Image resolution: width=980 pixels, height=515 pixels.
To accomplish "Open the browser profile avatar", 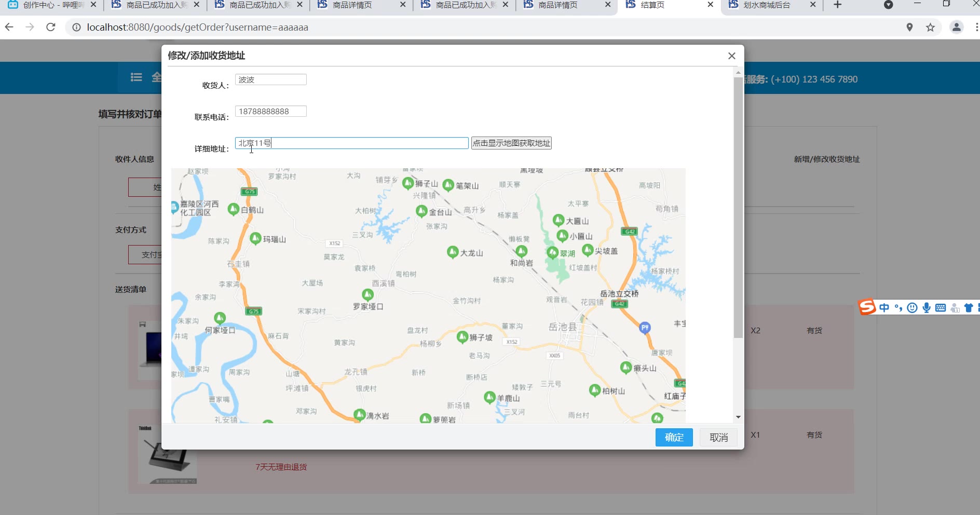I will tap(956, 27).
